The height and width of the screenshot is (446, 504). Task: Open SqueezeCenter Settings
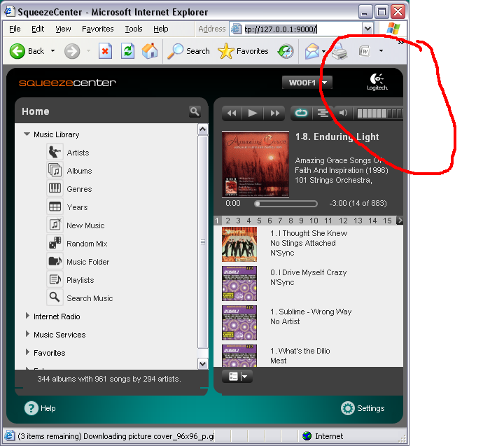(x=363, y=408)
